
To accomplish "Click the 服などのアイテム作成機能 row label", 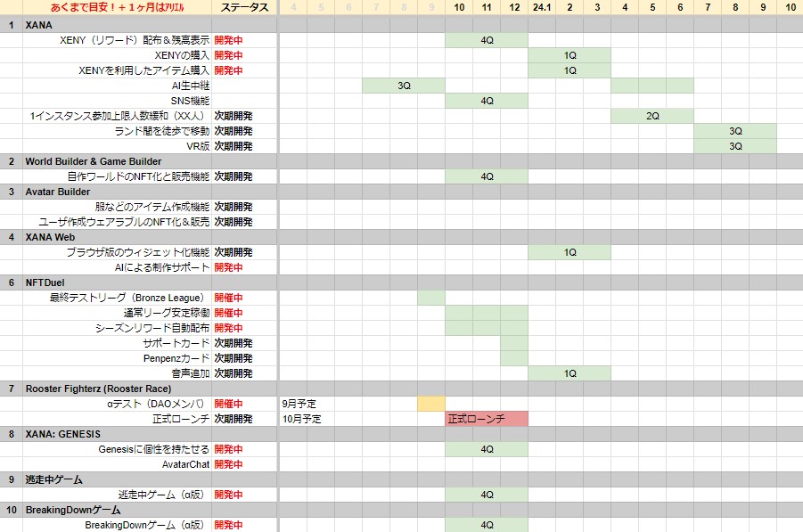I will 152,207.
